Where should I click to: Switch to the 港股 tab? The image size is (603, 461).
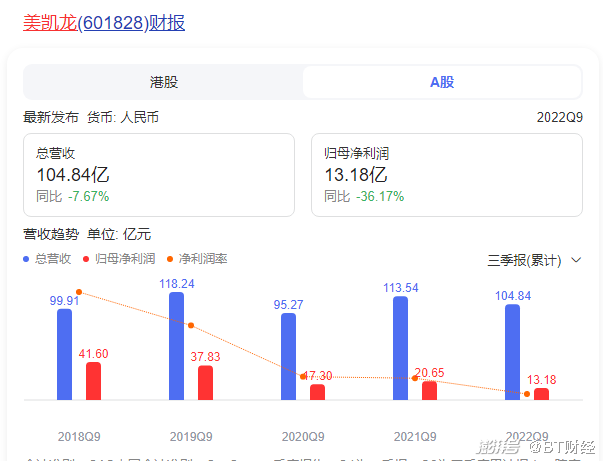tap(164, 82)
